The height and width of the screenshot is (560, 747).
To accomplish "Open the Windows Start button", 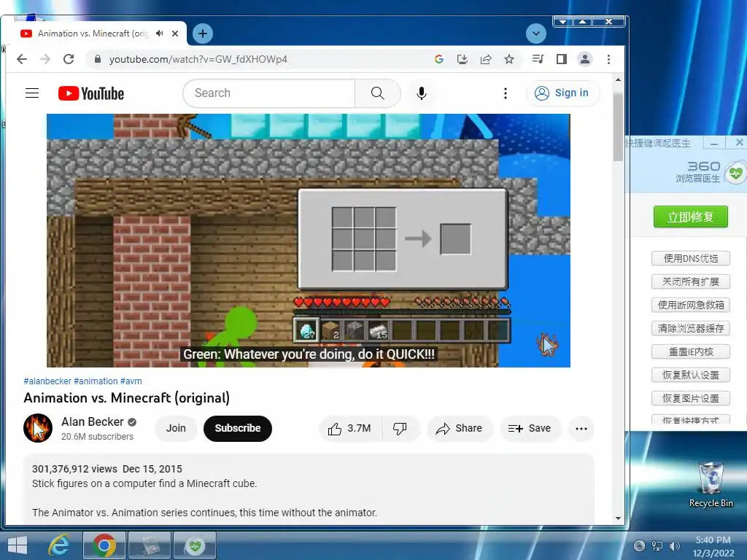I will 18,545.
